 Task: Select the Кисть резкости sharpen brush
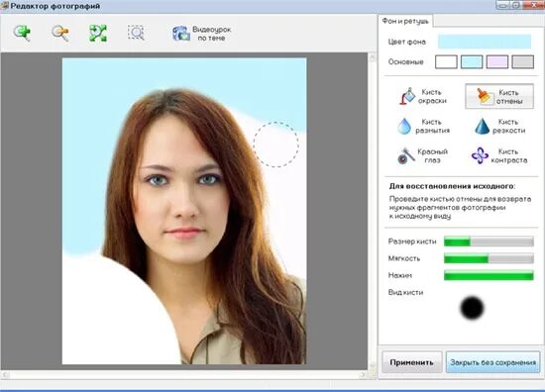499,126
